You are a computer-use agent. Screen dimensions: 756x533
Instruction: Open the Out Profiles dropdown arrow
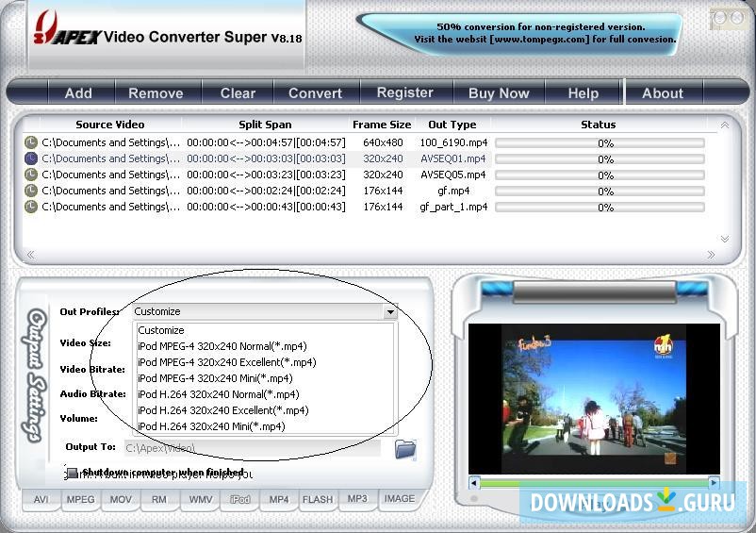pyautogui.click(x=390, y=312)
